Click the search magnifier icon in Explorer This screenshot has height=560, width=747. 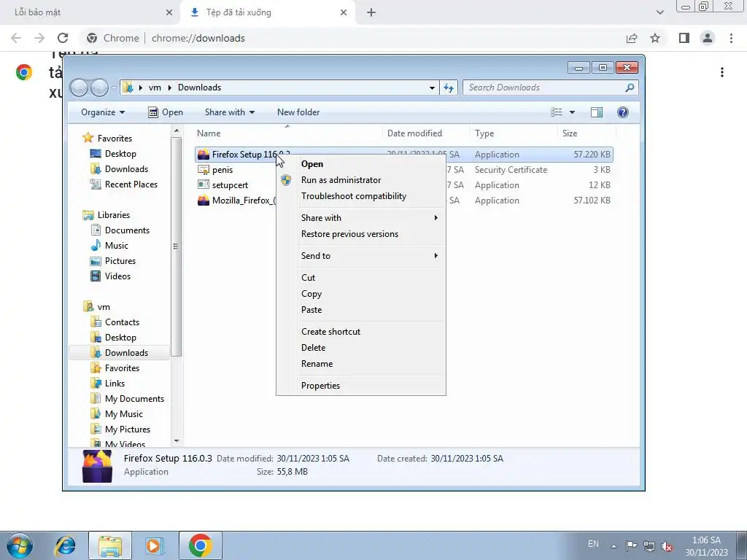(630, 87)
